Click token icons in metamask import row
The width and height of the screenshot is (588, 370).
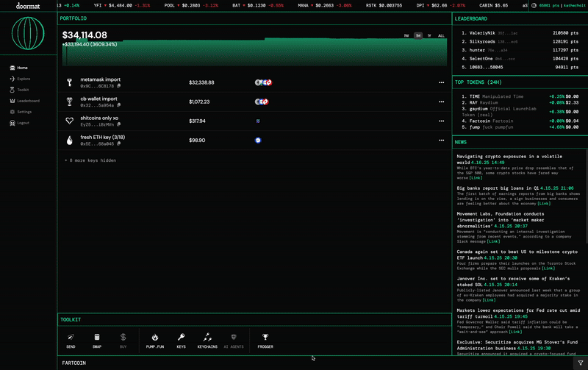(x=263, y=82)
